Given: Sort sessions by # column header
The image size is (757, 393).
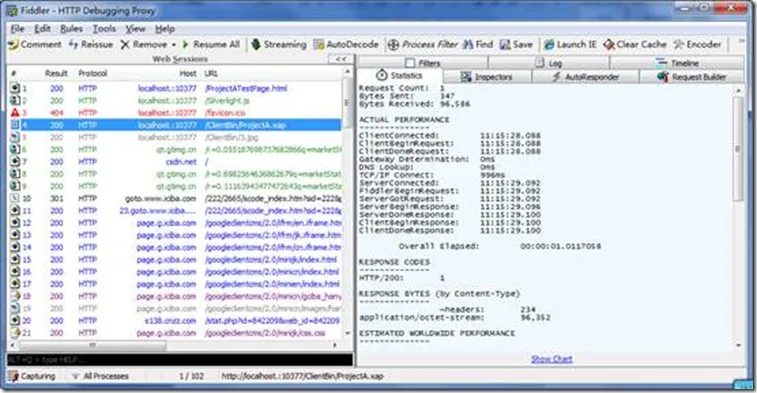Looking at the screenshot, I should click(x=14, y=73).
